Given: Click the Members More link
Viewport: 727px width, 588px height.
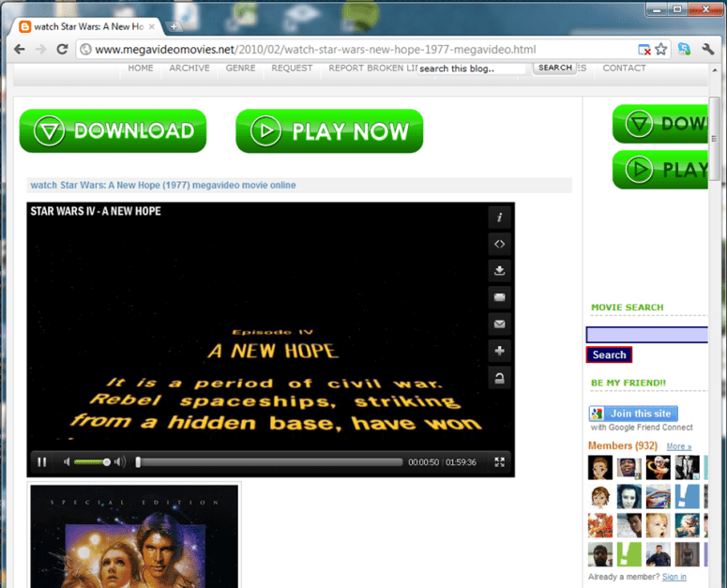Looking at the screenshot, I should (x=678, y=446).
